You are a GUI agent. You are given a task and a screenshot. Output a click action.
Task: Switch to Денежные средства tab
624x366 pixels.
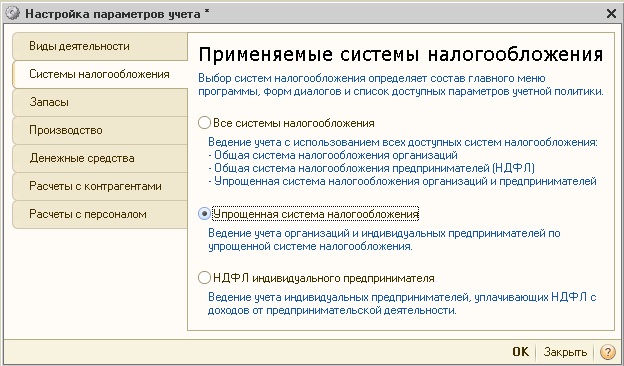coord(100,158)
